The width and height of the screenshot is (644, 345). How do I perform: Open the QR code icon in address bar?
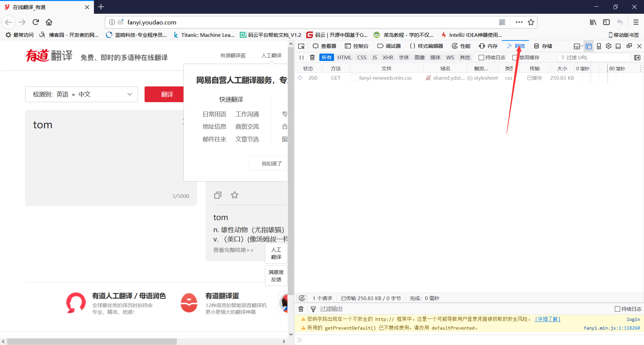(502, 22)
